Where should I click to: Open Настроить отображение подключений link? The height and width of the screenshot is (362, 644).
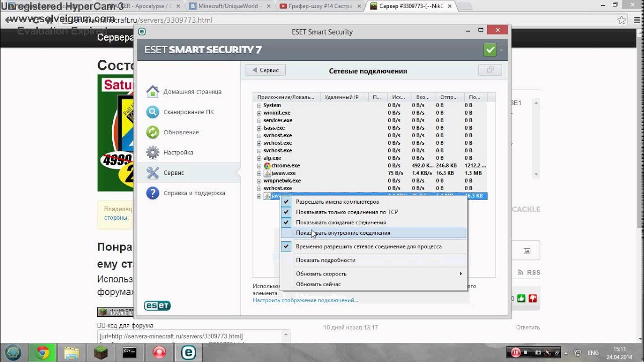point(305,300)
